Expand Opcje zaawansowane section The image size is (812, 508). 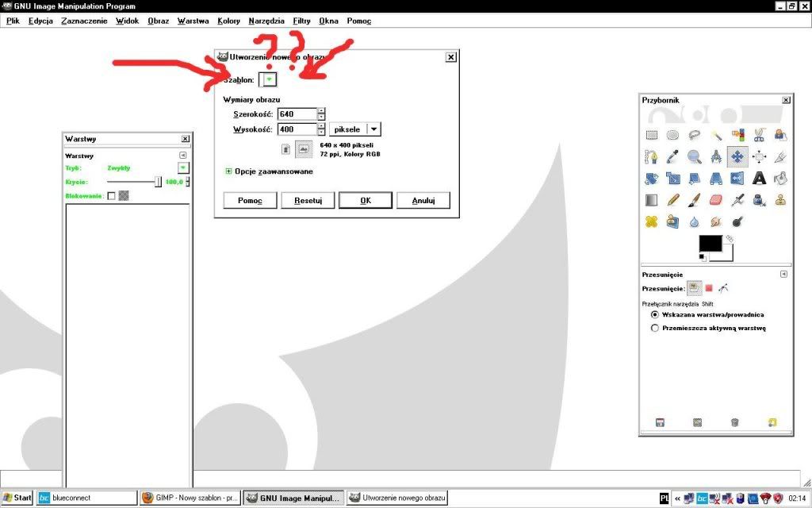pos(229,171)
